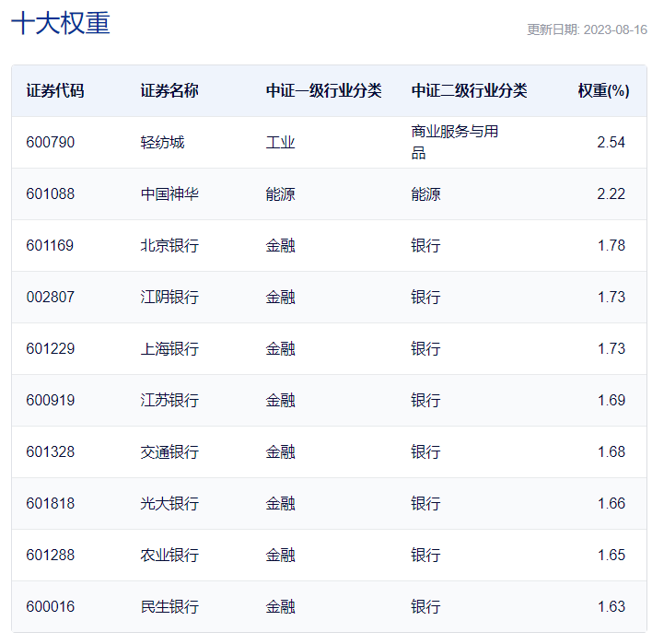Select stock name 民生银行
The height and width of the screenshot is (644, 652).
pyautogui.click(x=169, y=606)
